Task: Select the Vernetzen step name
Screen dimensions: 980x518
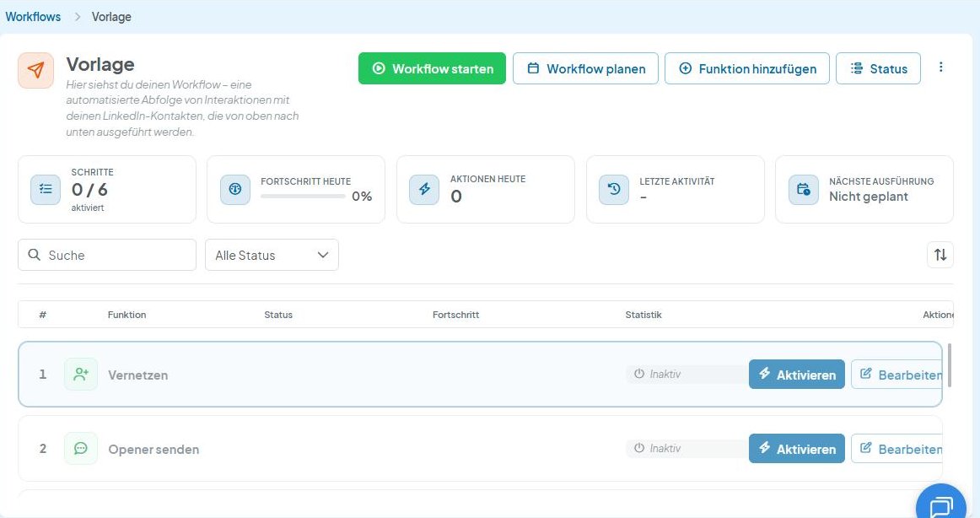Action: 138,375
